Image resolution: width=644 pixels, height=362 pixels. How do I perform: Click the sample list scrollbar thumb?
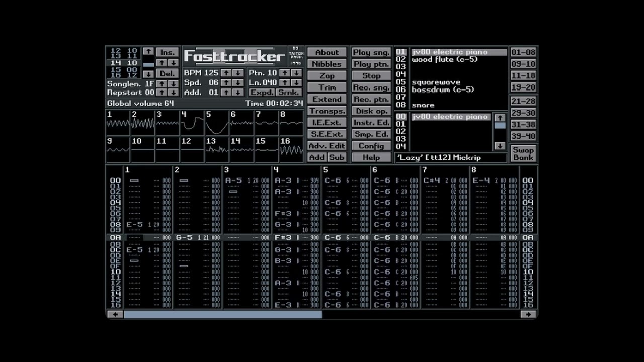pyautogui.click(x=500, y=125)
